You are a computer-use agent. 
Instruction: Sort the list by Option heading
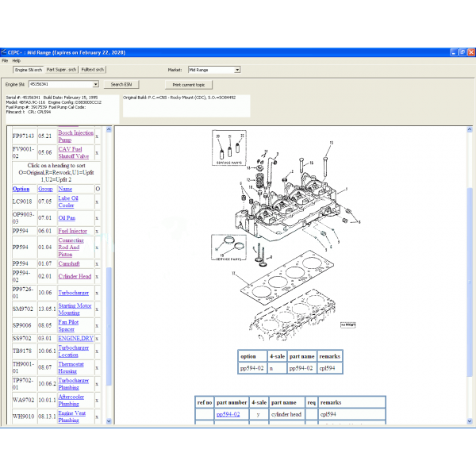pyautogui.click(x=21, y=189)
